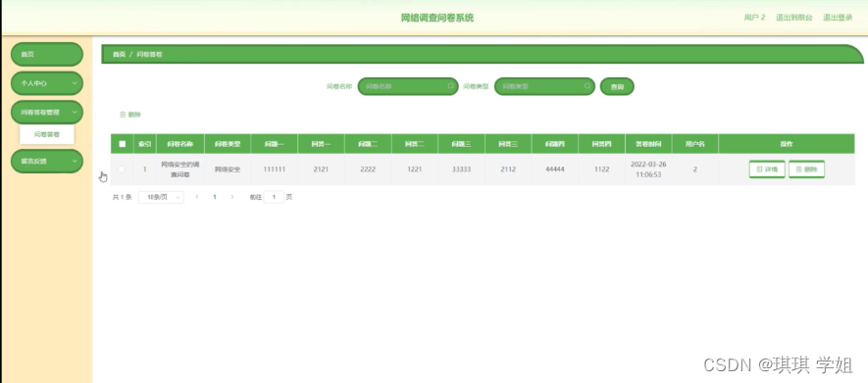Viewport: 868px width, 383px height.
Task: Click the batch 删除 button above the table
Action: point(130,115)
